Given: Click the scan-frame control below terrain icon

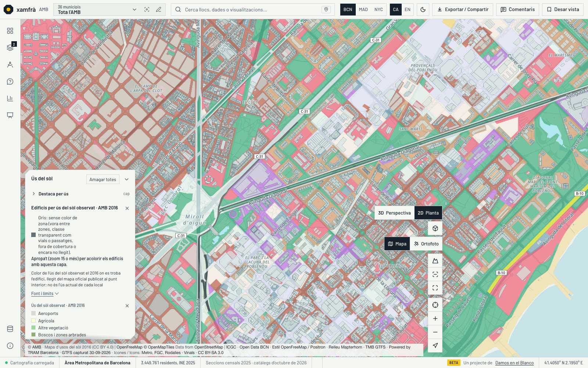Looking at the screenshot, I should coord(435,274).
